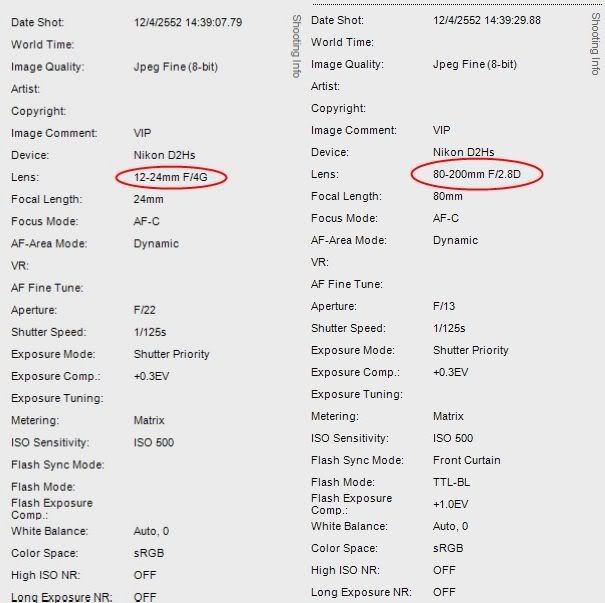Select the left vertical Shooting Info tab
605x603 pixels.
pyautogui.click(x=296, y=46)
